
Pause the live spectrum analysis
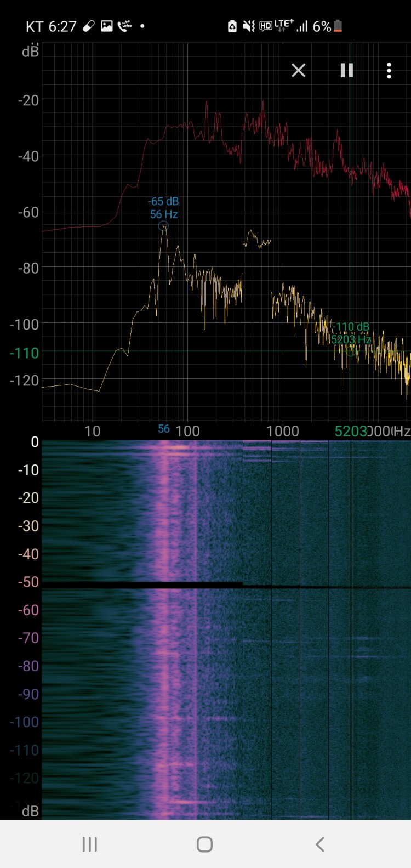point(346,70)
